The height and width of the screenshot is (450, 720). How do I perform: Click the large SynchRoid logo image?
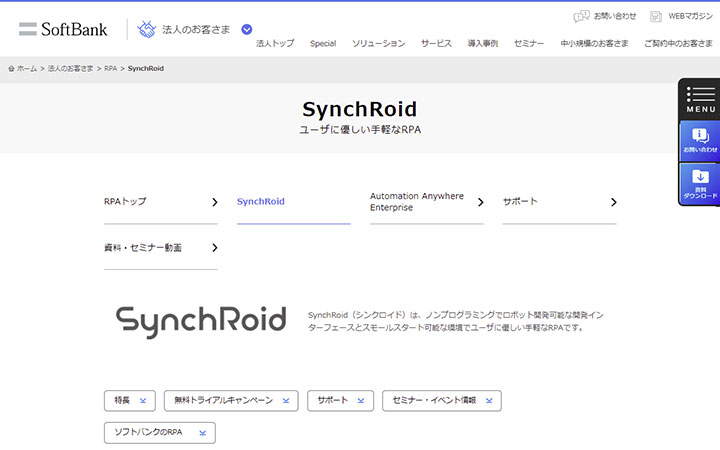click(x=201, y=321)
